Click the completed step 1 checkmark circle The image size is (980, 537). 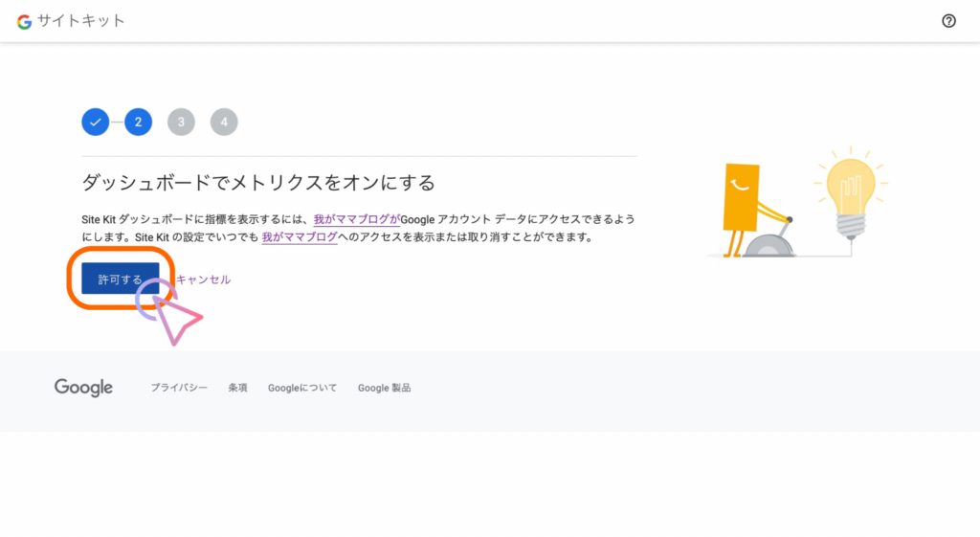95,122
